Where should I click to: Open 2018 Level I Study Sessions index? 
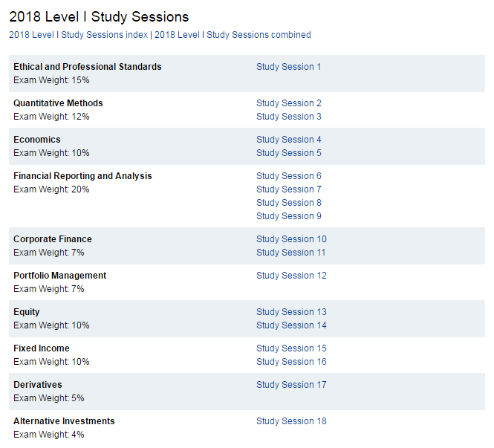coord(78,35)
